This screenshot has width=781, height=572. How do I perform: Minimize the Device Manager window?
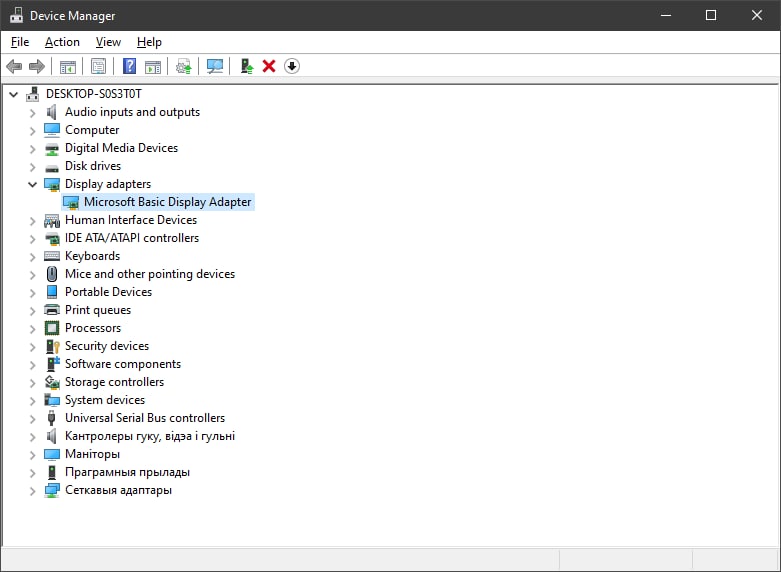click(x=666, y=15)
